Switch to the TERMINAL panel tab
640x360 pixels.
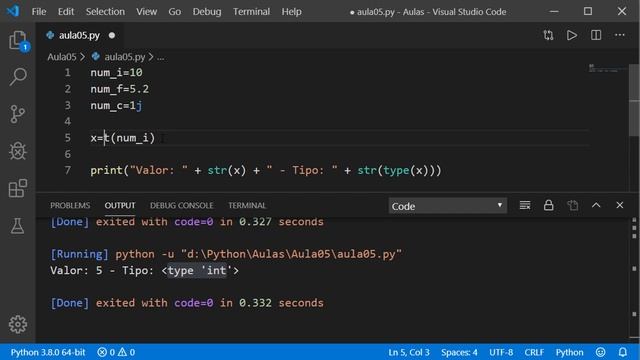[247, 205]
